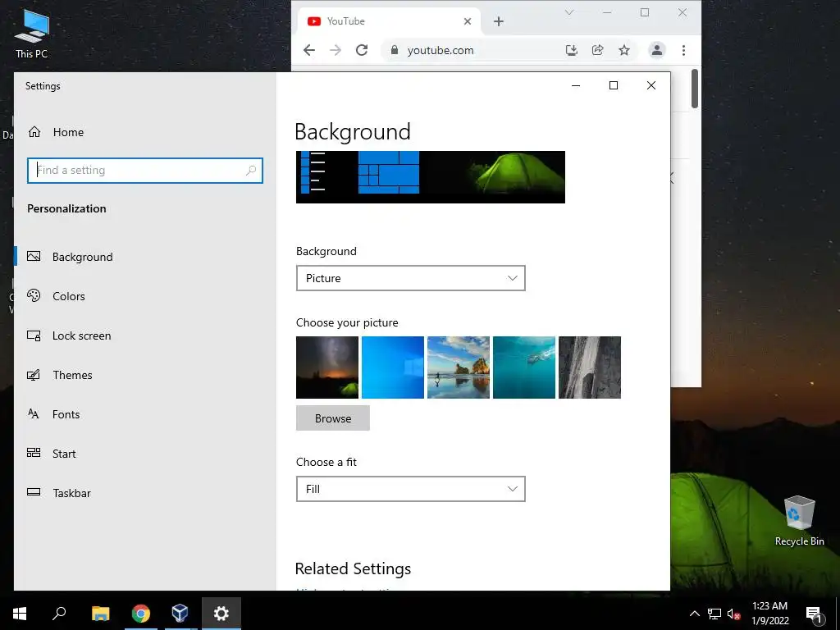Screen dimensions: 840x630
Task: Focus the Find a setting search box
Action: coord(144,171)
